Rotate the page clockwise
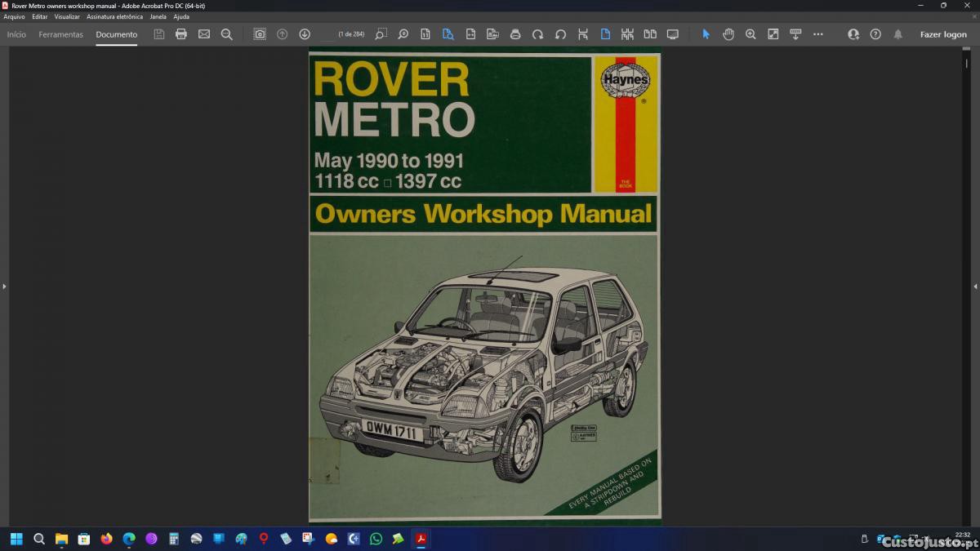This screenshot has height=551, width=980. click(537, 34)
